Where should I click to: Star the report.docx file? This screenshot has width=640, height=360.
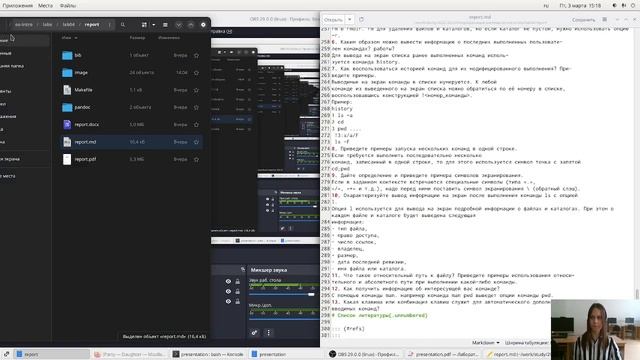point(196,124)
